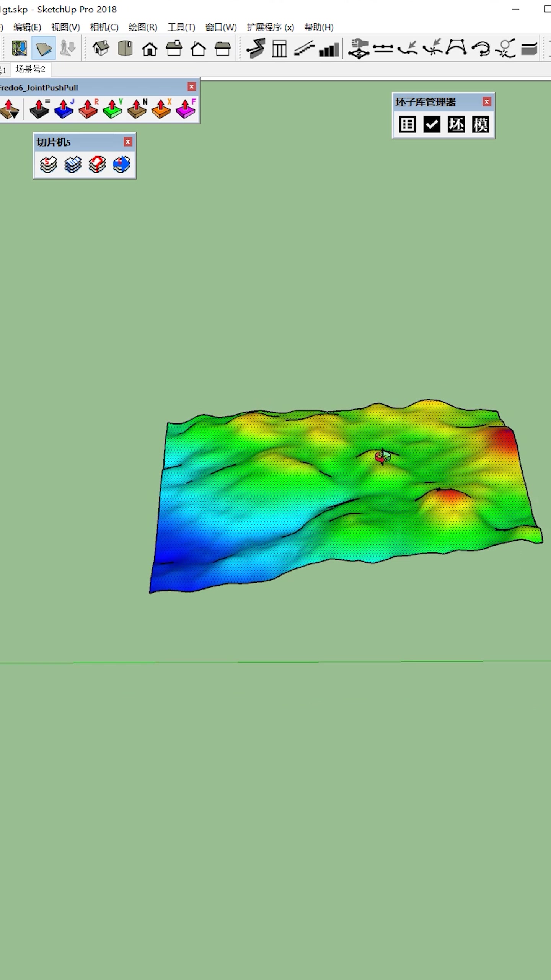Open the 编辑(E) menu
The width and height of the screenshot is (551, 980).
point(27,27)
